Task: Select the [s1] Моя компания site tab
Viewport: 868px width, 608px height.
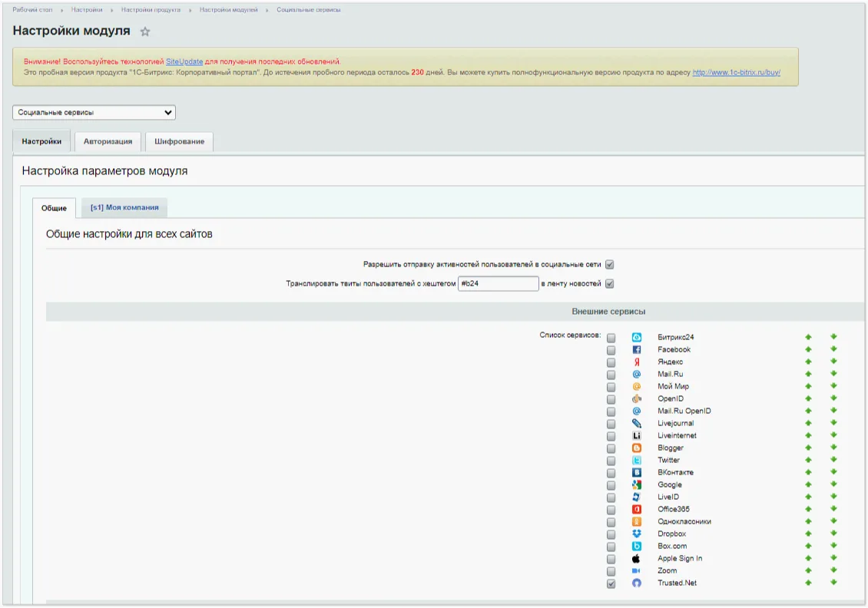Action: point(124,207)
